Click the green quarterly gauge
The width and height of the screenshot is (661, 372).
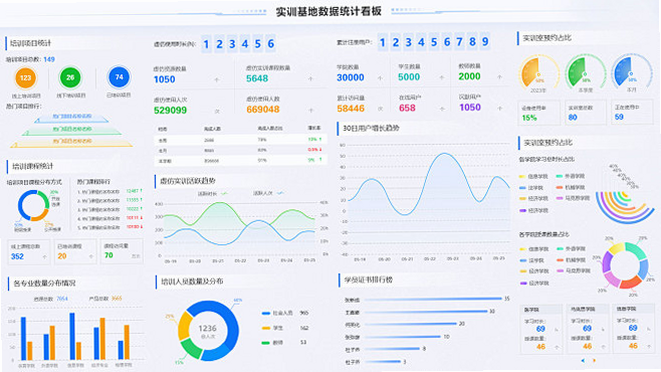pyautogui.click(x=585, y=72)
